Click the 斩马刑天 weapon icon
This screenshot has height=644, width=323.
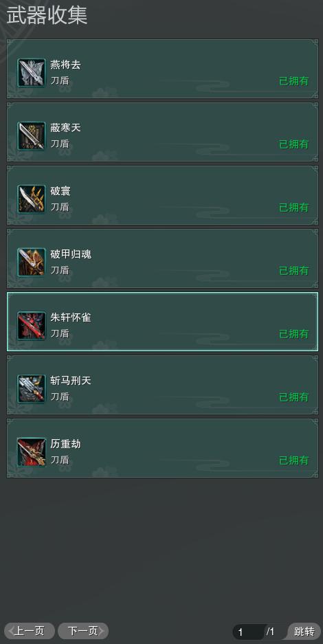click(31, 389)
